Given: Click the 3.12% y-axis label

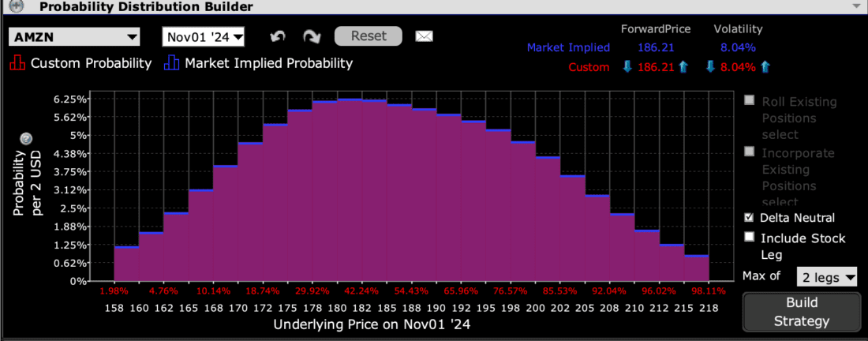Looking at the screenshot, I should (70, 190).
